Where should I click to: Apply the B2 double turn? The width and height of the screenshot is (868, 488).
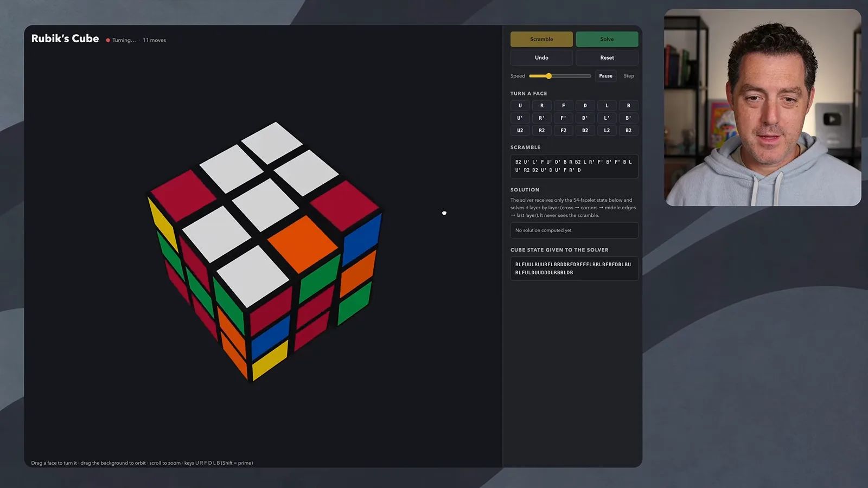628,130
